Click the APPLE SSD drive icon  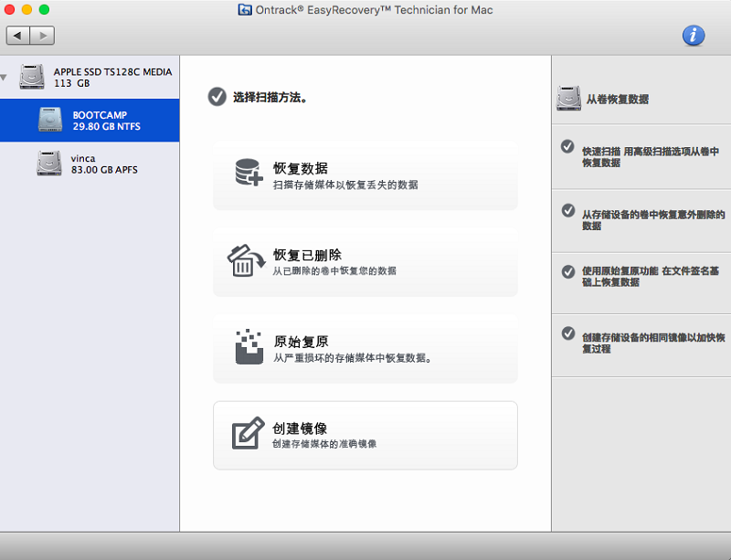(x=32, y=77)
